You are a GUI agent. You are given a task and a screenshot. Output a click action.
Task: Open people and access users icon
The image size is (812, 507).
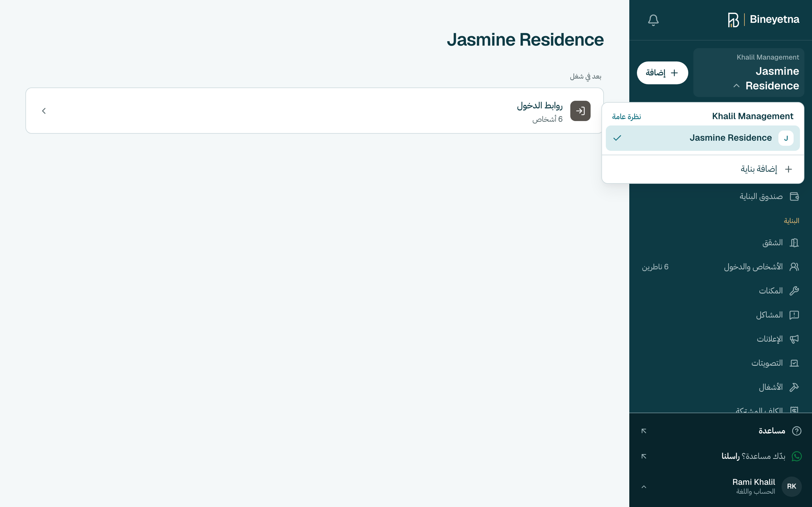[x=794, y=266]
